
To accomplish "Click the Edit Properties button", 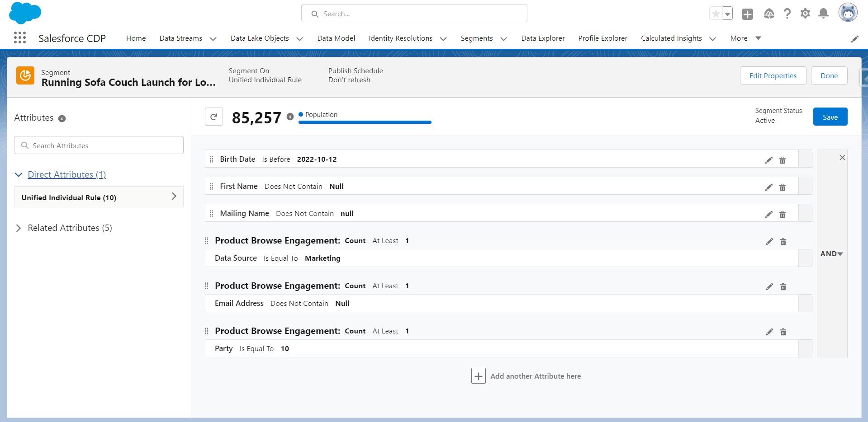I will click(773, 75).
